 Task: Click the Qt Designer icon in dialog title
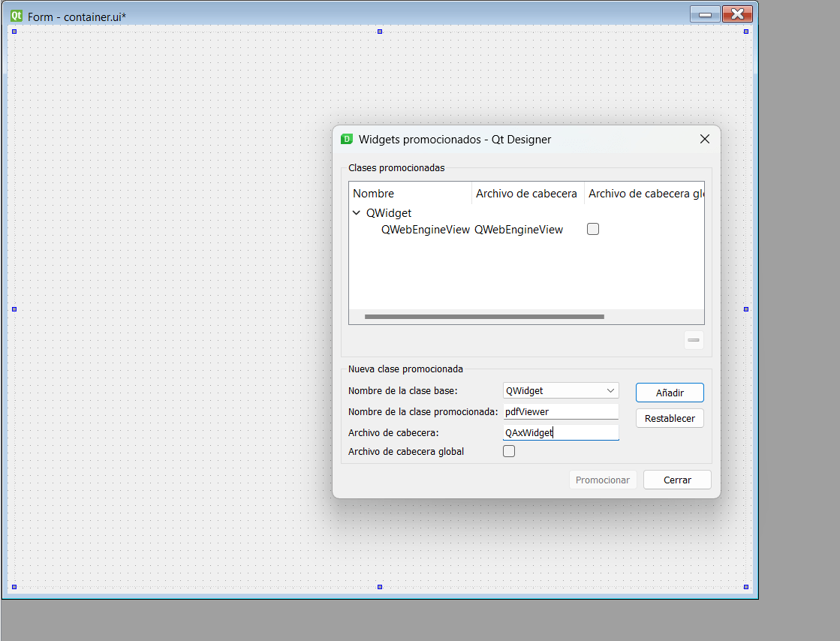click(x=347, y=139)
